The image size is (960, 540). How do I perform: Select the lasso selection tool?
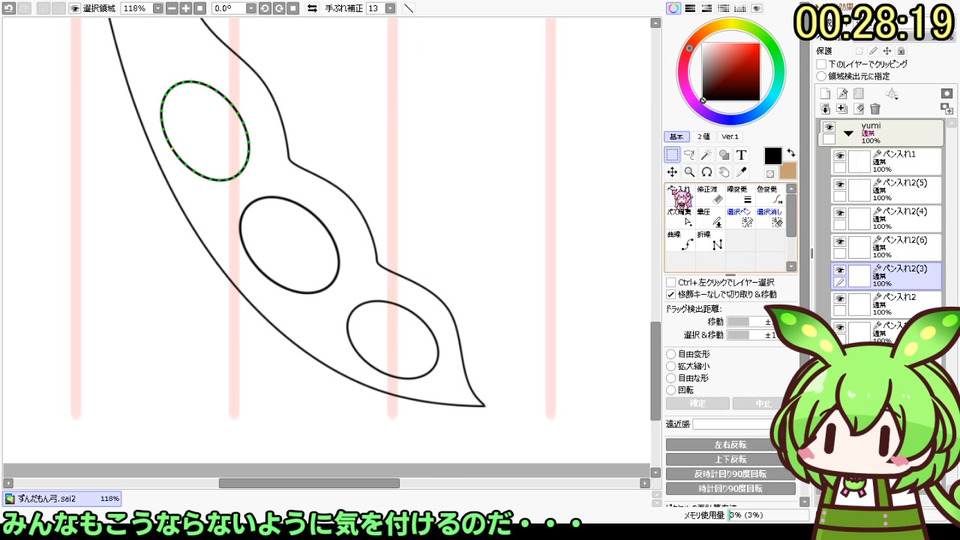point(690,155)
